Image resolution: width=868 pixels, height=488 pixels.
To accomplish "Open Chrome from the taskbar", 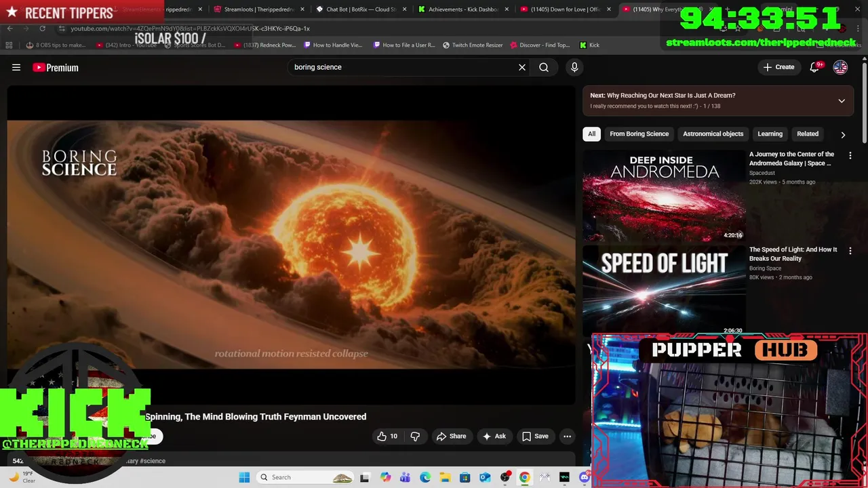I will (524, 477).
